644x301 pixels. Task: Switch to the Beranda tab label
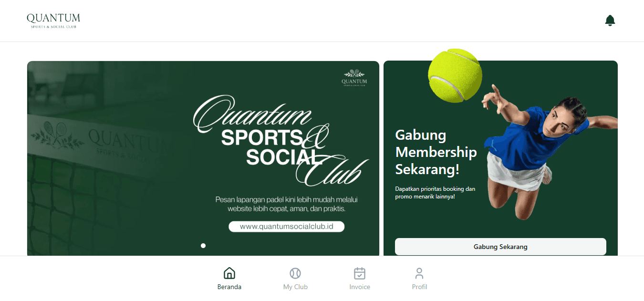click(x=229, y=287)
